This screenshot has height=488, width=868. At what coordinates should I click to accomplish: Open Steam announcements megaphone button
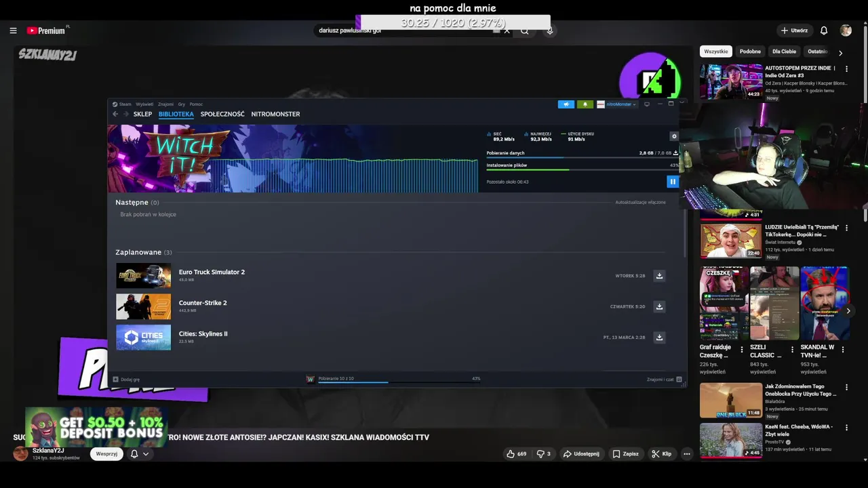point(566,104)
